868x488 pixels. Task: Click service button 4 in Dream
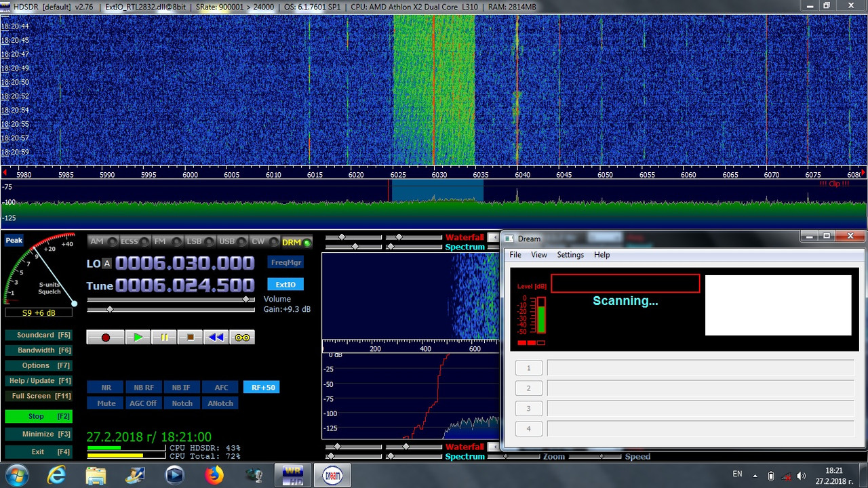[x=529, y=428]
